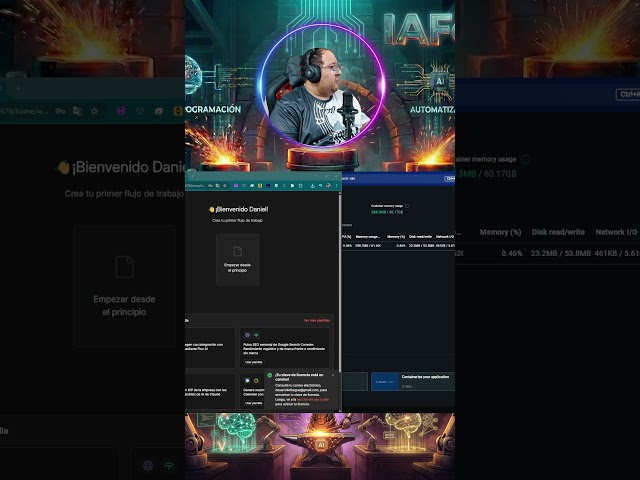The height and width of the screenshot is (480, 640).
Task: Click the '¡Bienvenido Daniel!' heading in n8n
Action: (239, 209)
